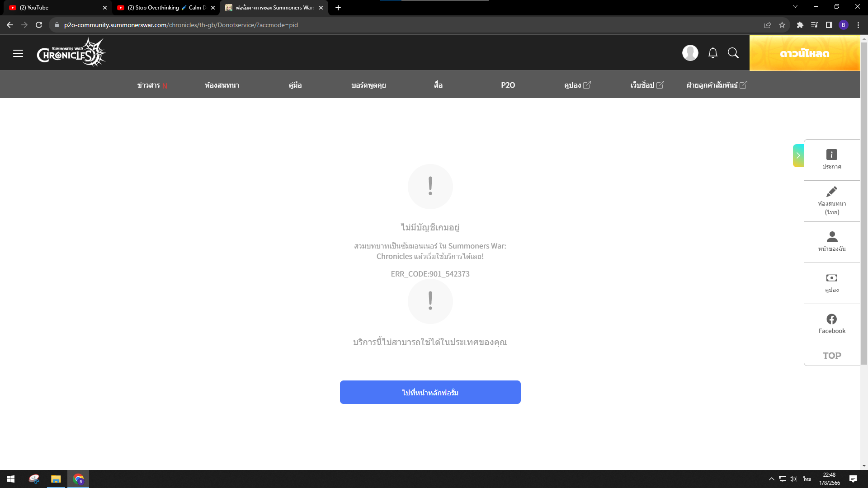Switch the ไทย input language
This screenshot has width=868, height=488.
coord(807,479)
